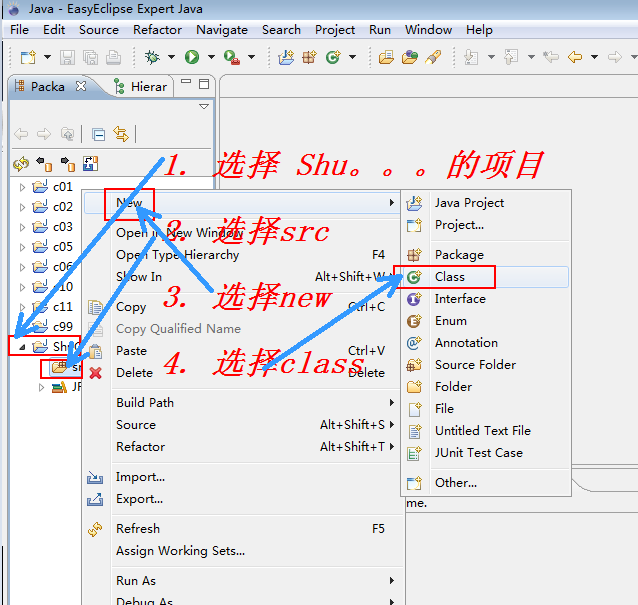Click the Search flashlight toolbar icon

[433, 57]
